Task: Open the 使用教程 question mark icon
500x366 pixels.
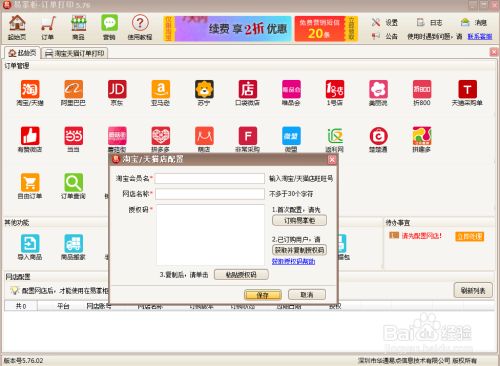Action: 140,27
